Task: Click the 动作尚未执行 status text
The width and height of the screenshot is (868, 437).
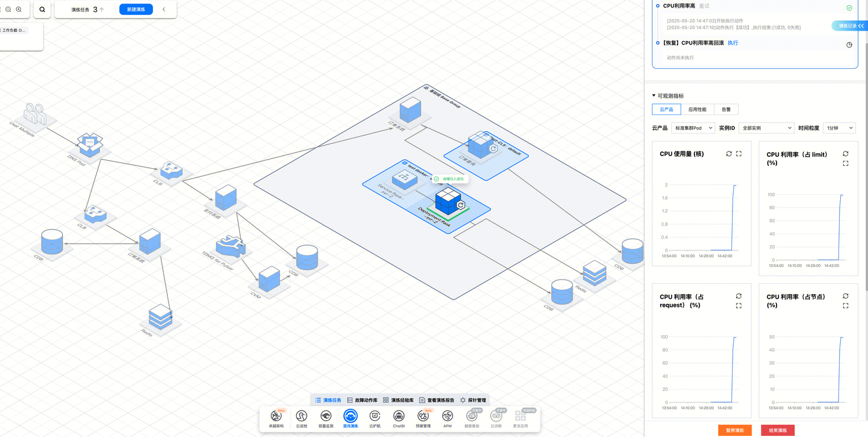Action: 680,58
